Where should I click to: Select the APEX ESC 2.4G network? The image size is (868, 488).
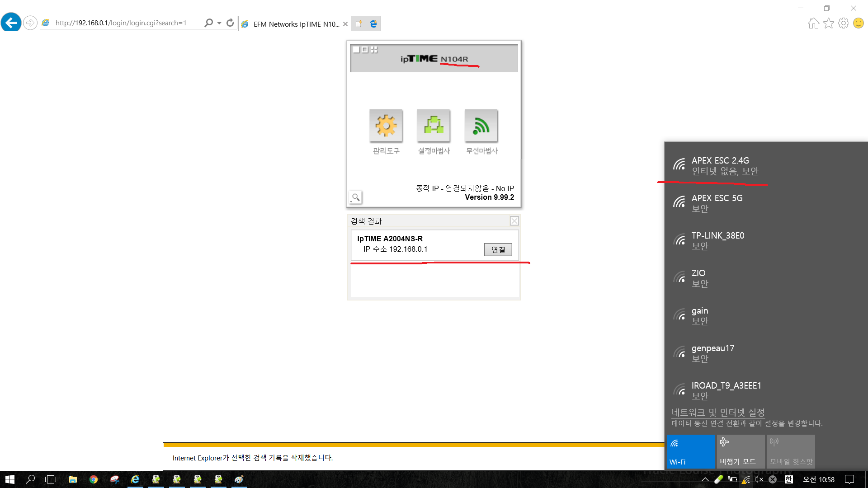766,166
